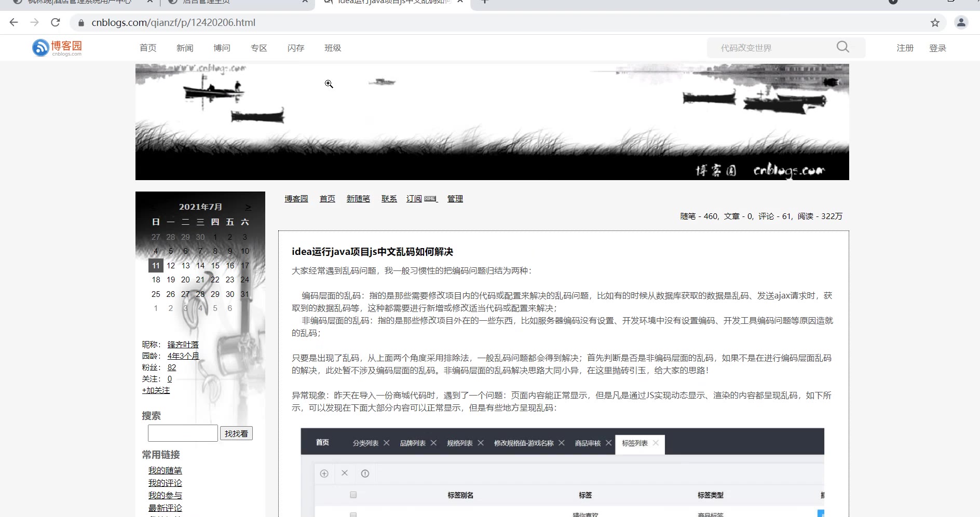Open nickname link 锋齐叶落
980x517 pixels.
tap(183, 344)
